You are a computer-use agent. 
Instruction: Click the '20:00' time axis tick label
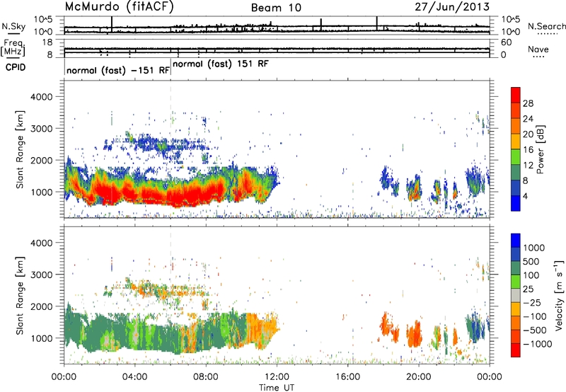[x=419, y=377]
